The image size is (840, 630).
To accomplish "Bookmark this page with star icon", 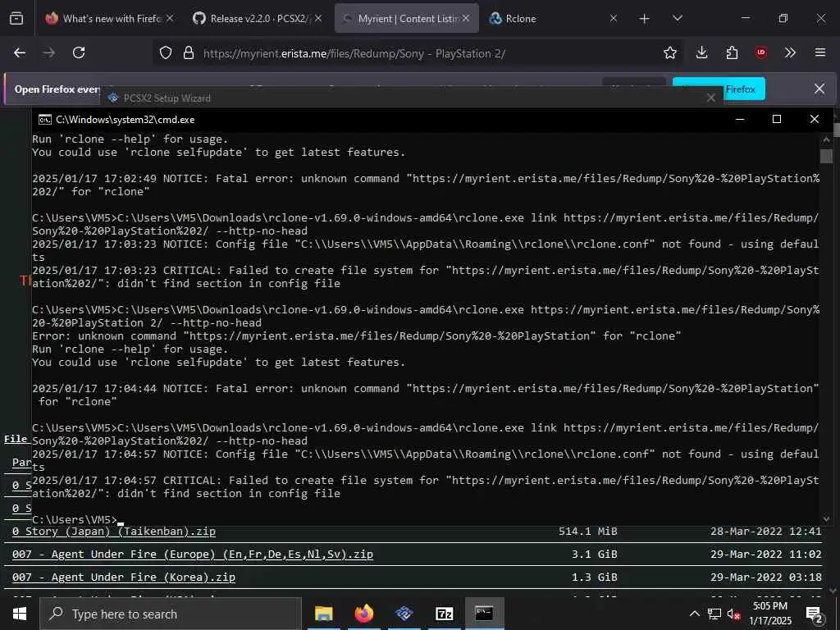I will click(x=669, y=52).
